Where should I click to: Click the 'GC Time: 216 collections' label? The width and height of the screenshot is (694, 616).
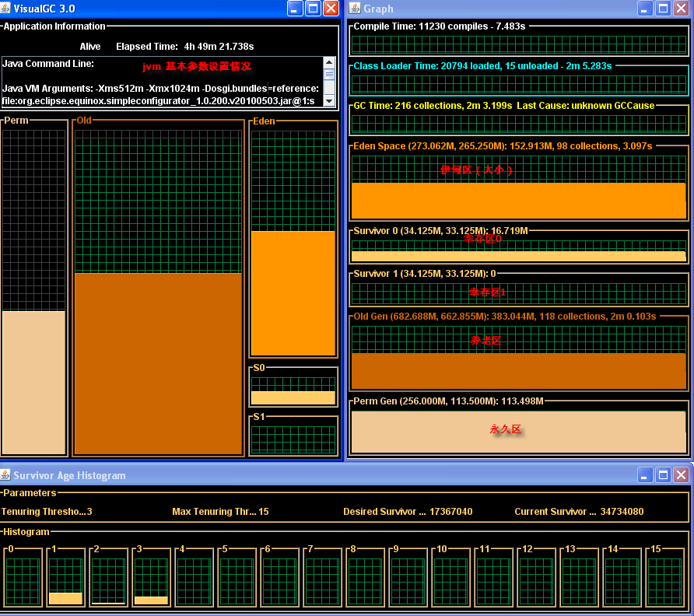pyautogui.click(x=504, y=105)
